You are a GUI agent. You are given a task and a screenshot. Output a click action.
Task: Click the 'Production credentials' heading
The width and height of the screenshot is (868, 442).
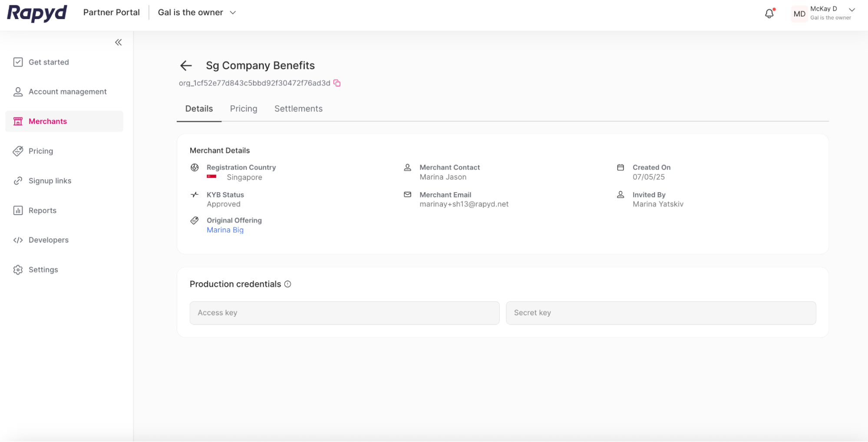tap(235, 284)
